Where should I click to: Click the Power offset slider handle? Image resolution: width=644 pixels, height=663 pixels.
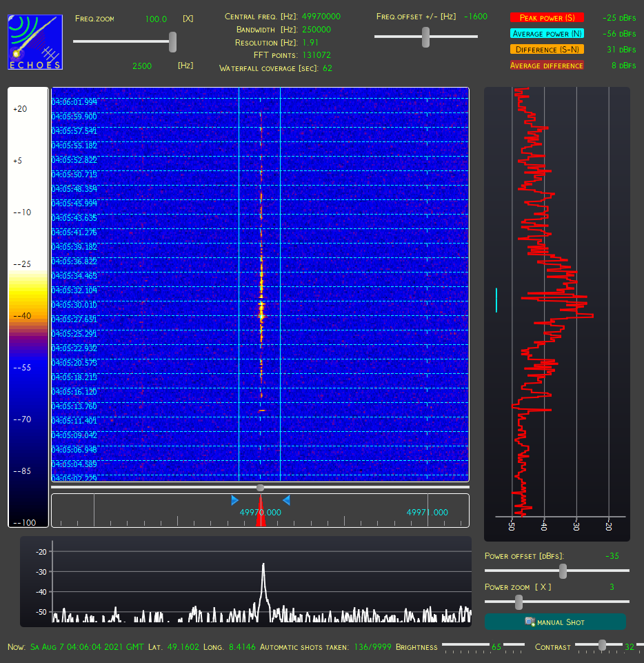click(563, 571)
